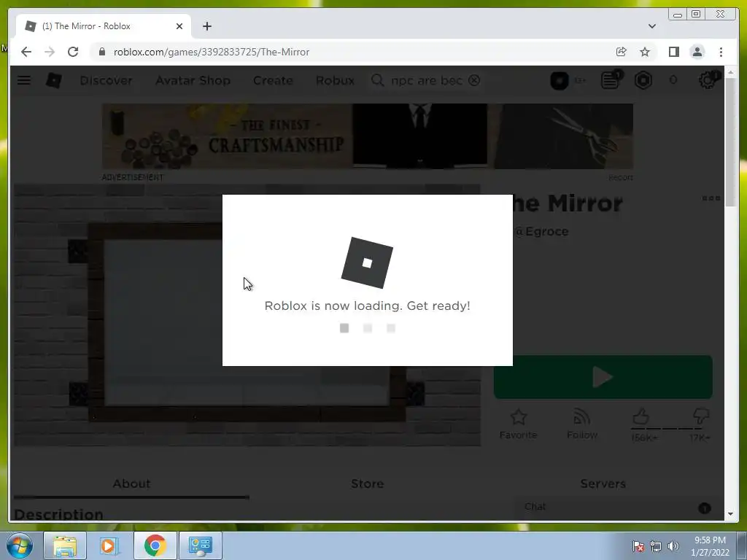
Task: Go forward in Chrome
Action: pyautogui.click(x=50, y=52)
